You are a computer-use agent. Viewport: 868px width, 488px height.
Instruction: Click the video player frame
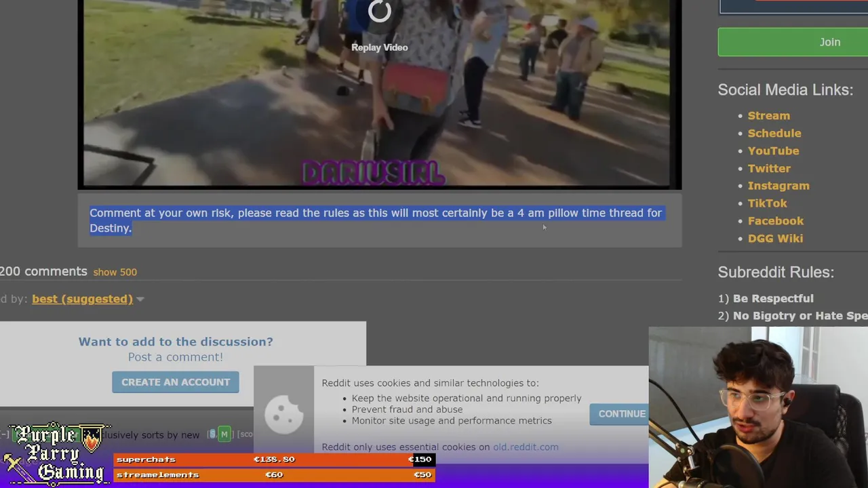click(380, 94)
